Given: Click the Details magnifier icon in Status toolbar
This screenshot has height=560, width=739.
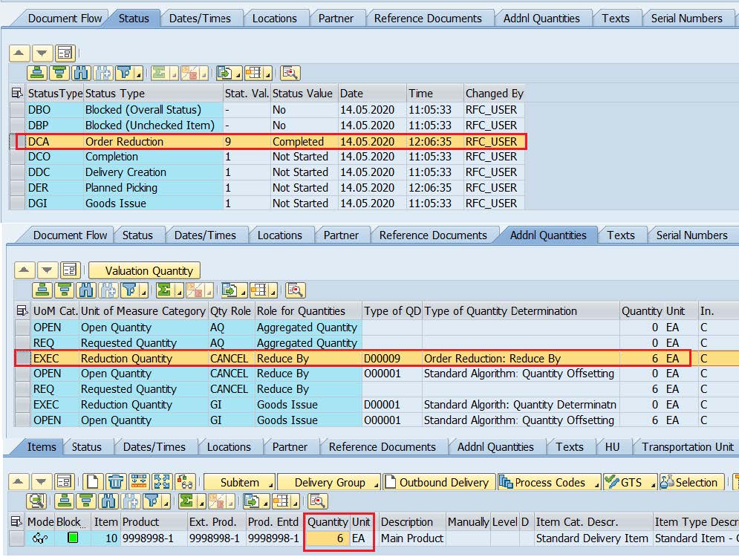Looking at the screenshot, I should (289, 73).
